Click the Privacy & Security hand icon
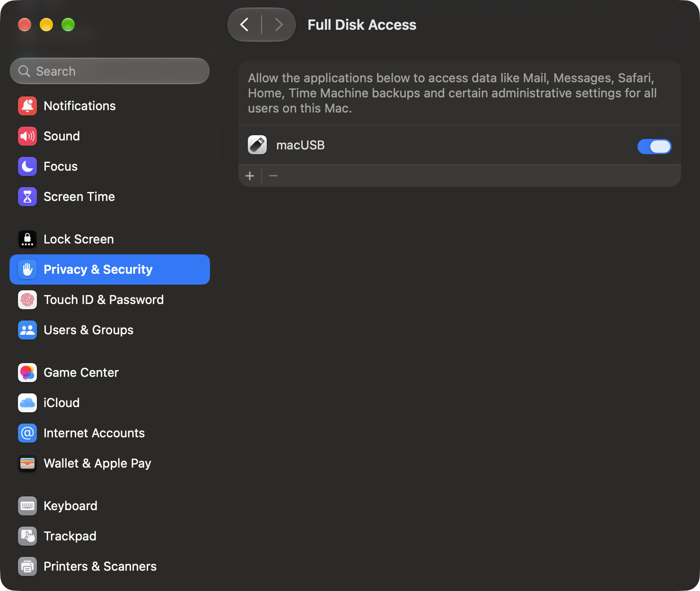The width and height of the screenshot is (700, 591). click(27, 269)
